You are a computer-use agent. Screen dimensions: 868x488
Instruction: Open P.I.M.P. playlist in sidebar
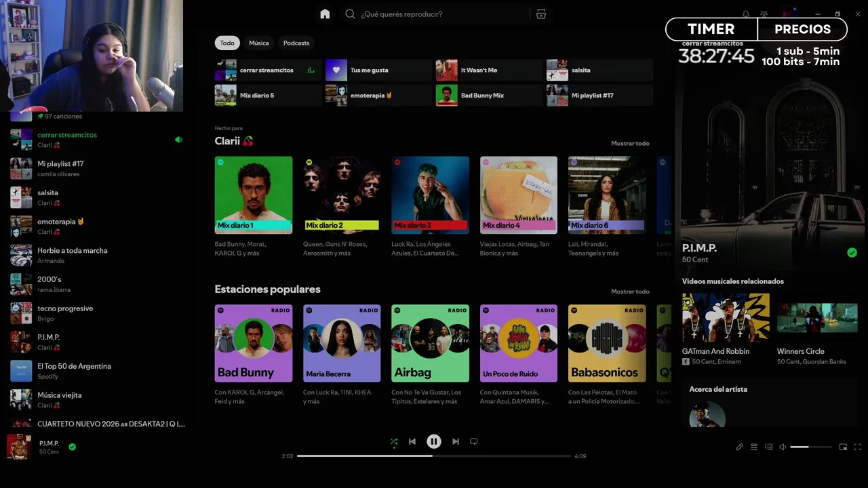click(x=98, y=342)
